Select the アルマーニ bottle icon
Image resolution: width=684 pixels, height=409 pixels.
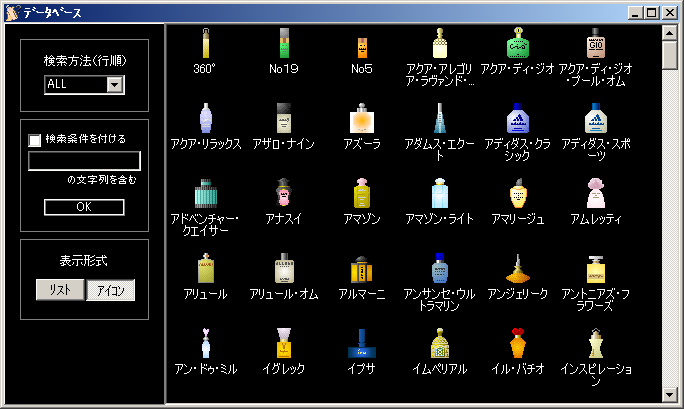(x=362, y=269)
